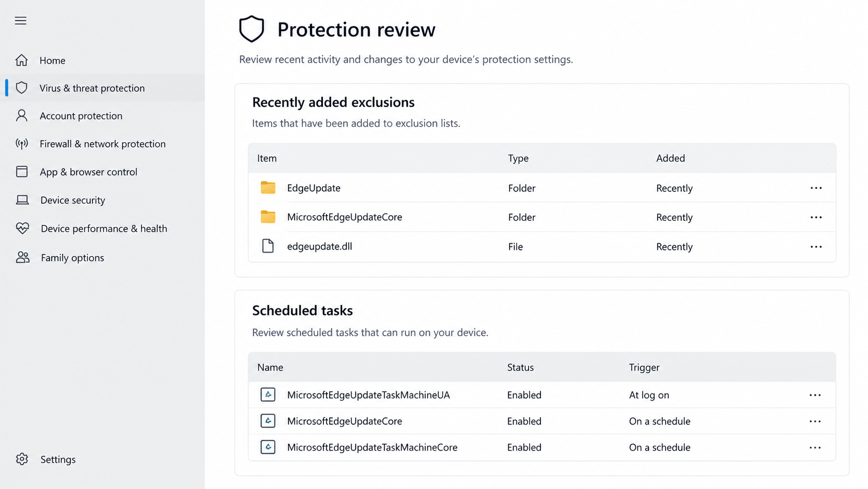Click the Account protection person icon
The height and width of the screenshot is (489, 868).
(21, 115)
